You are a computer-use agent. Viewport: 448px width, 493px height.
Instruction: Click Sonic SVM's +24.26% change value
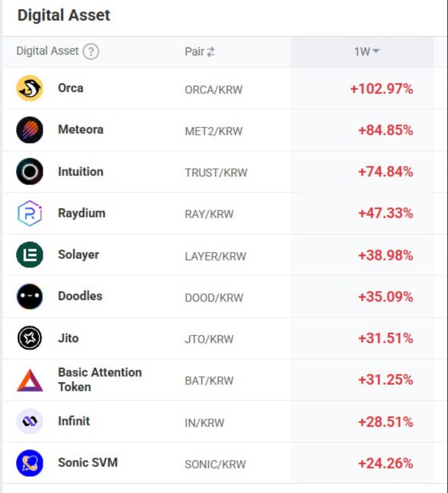(385, 463)
